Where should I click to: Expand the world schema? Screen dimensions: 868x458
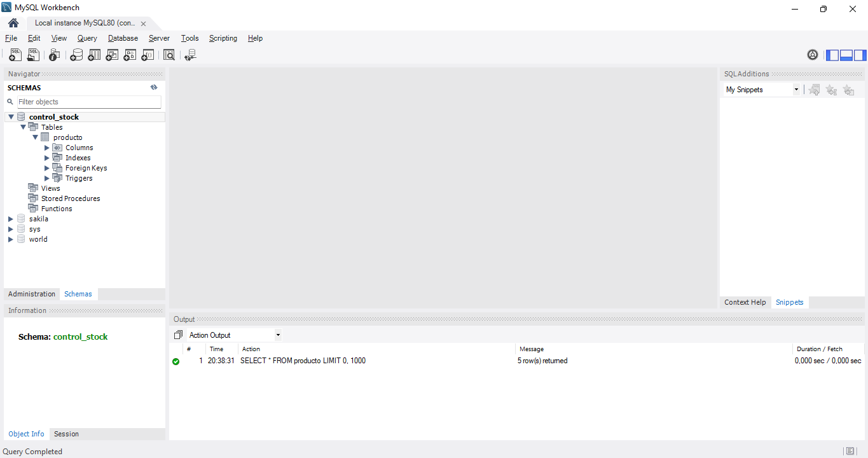(x=10, y=239)
